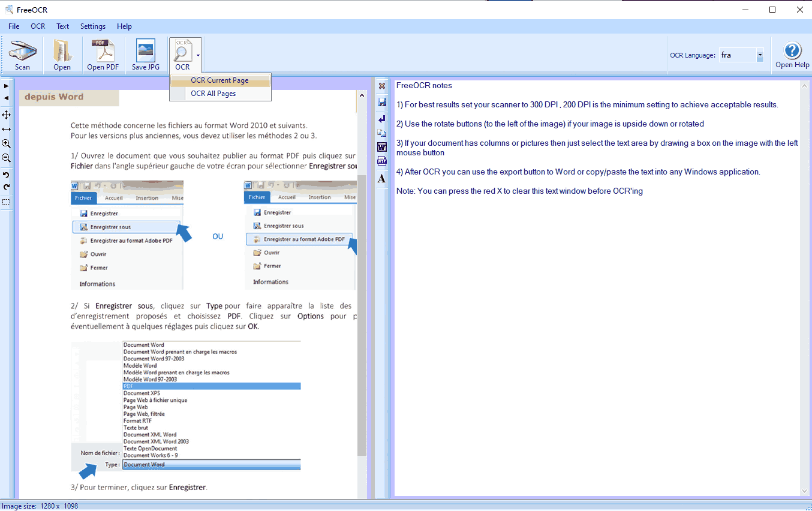812x511 pixels.
Task: Click the Open Help icon
Action: pyautogui.click(x=792, y=55)
